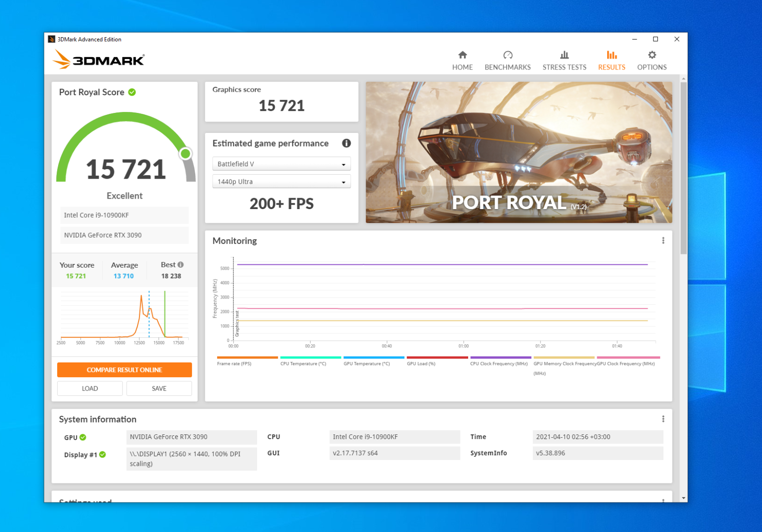
Task: Click the green check next to GPU label
Action: coord(83,437)
